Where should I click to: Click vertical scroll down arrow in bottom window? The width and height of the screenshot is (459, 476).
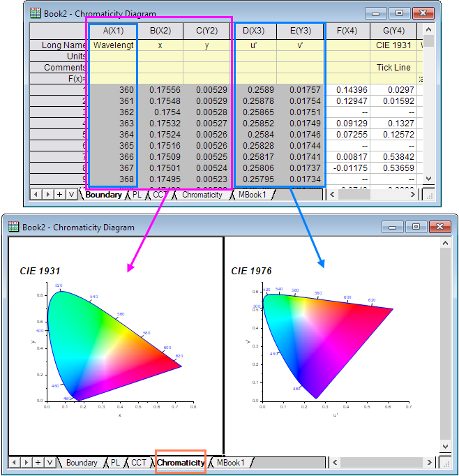click(445, 447)
